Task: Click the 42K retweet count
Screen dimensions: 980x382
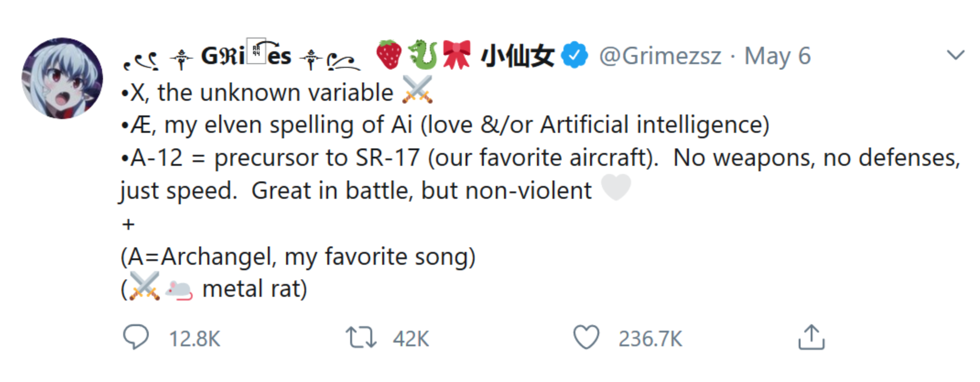Action: [411, 339]
